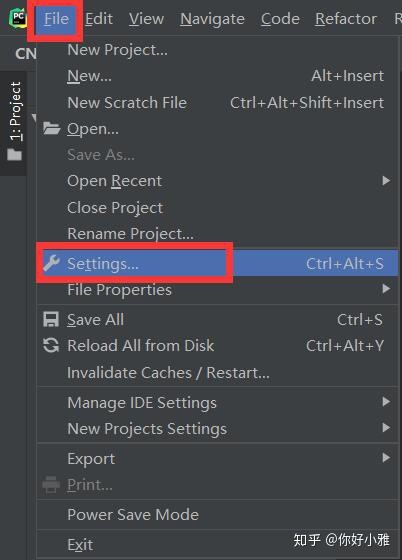Image resolution: width=402 pixels, height=560 pixels.
Task: Expand the Export submenu arrow
Action: coord(386,458)
